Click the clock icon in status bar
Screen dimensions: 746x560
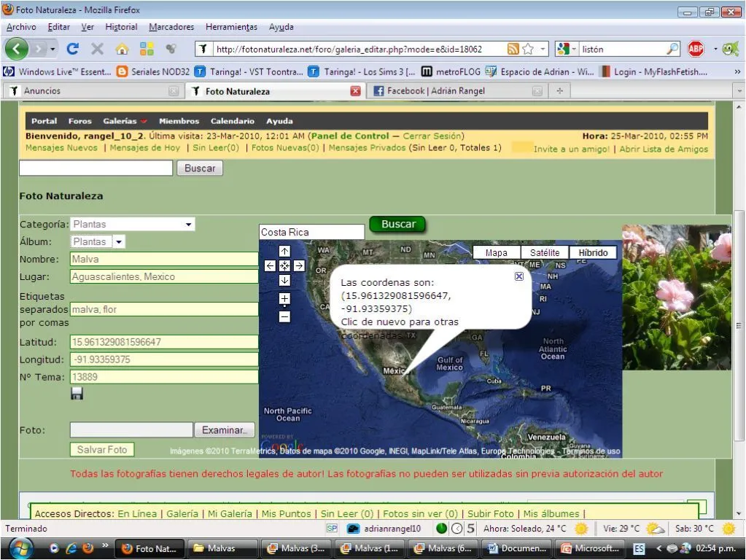tap(456, 528)
